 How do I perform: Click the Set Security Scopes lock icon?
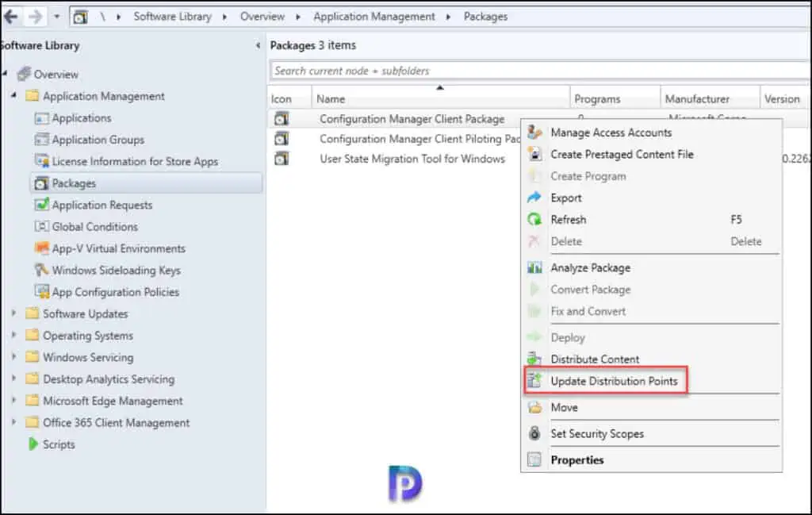point(534,433)
